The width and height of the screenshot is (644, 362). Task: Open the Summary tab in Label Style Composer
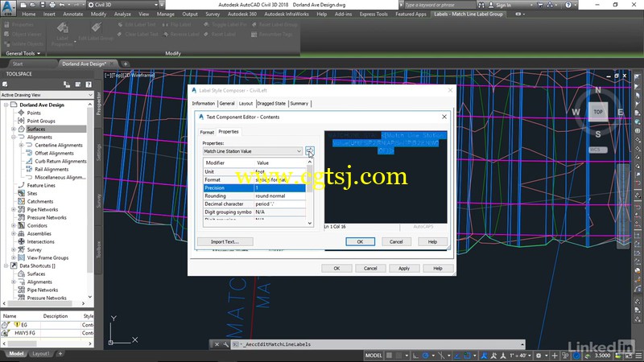[299, 104]
